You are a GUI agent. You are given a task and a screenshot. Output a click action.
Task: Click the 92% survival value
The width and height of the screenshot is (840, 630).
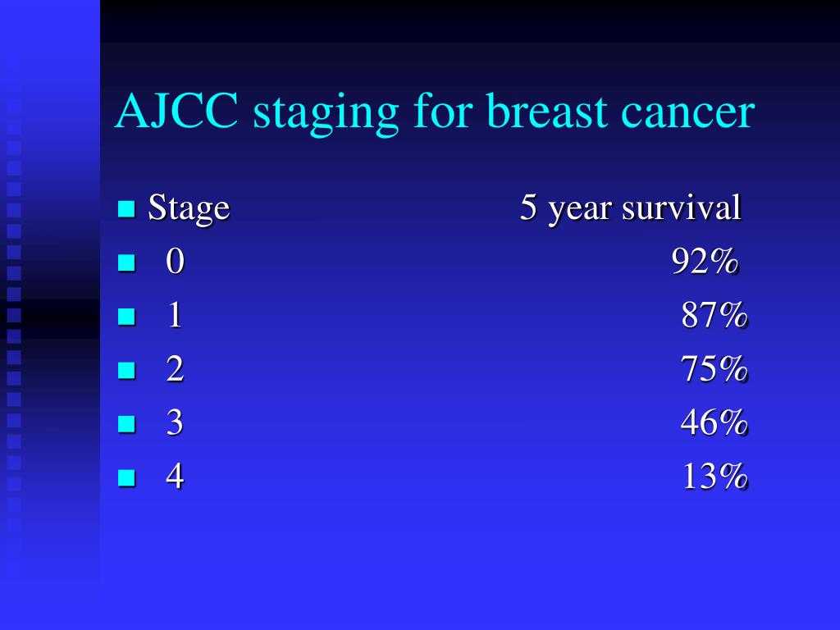click(x=705, y=262)
